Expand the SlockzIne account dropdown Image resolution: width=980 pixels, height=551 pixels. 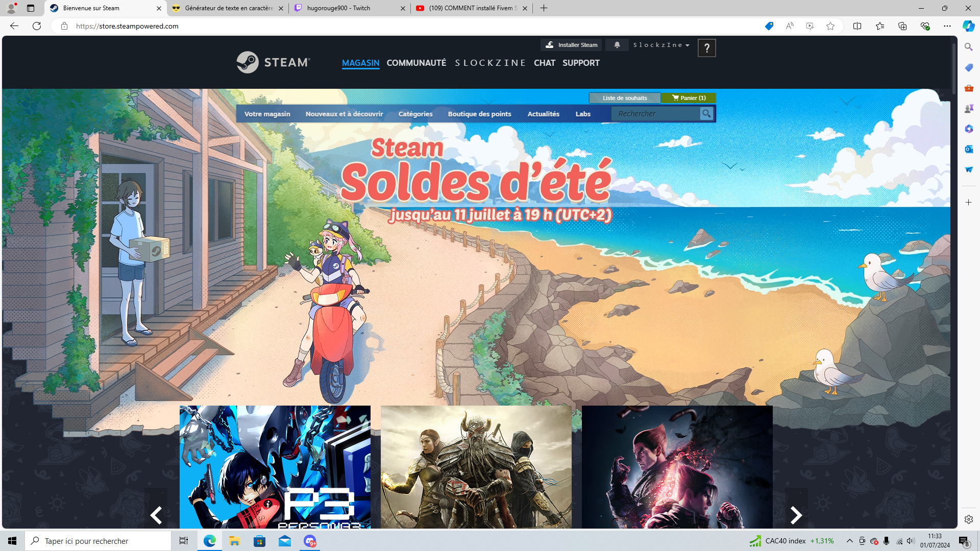[661, 45]
